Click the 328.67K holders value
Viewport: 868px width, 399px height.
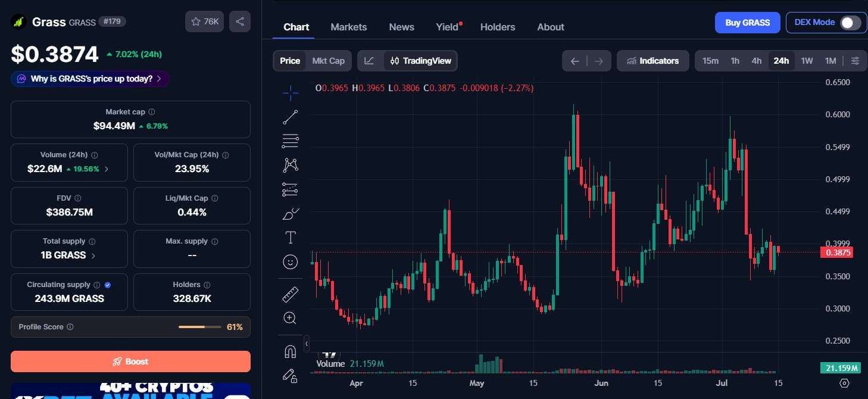click(192, 298)
